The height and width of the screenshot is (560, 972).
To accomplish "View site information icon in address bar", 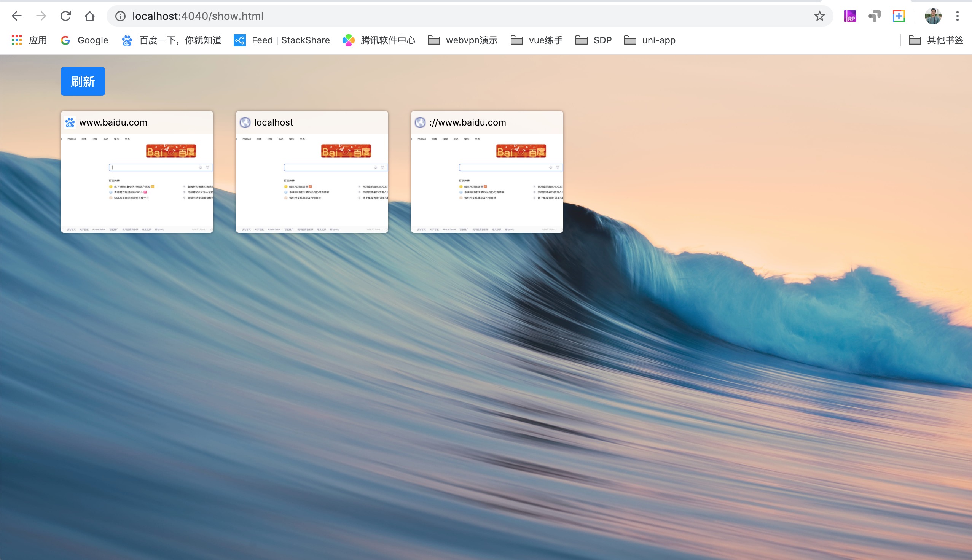I will pos(120,16).
